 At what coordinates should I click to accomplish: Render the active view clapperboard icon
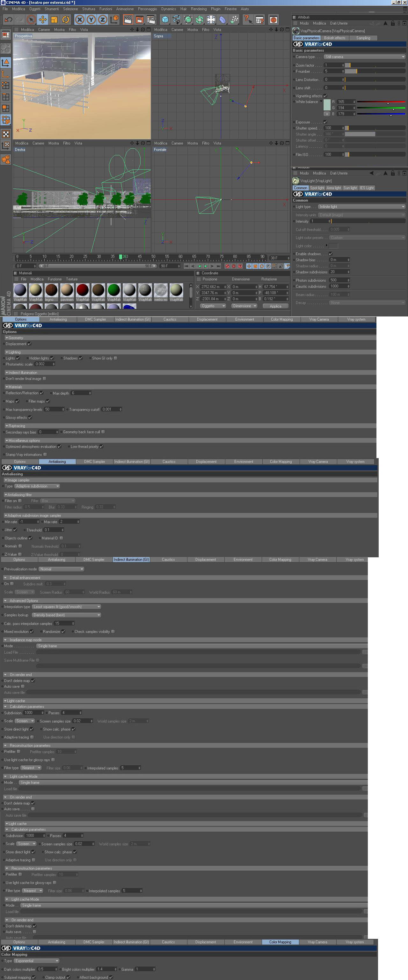click(128, 19)
